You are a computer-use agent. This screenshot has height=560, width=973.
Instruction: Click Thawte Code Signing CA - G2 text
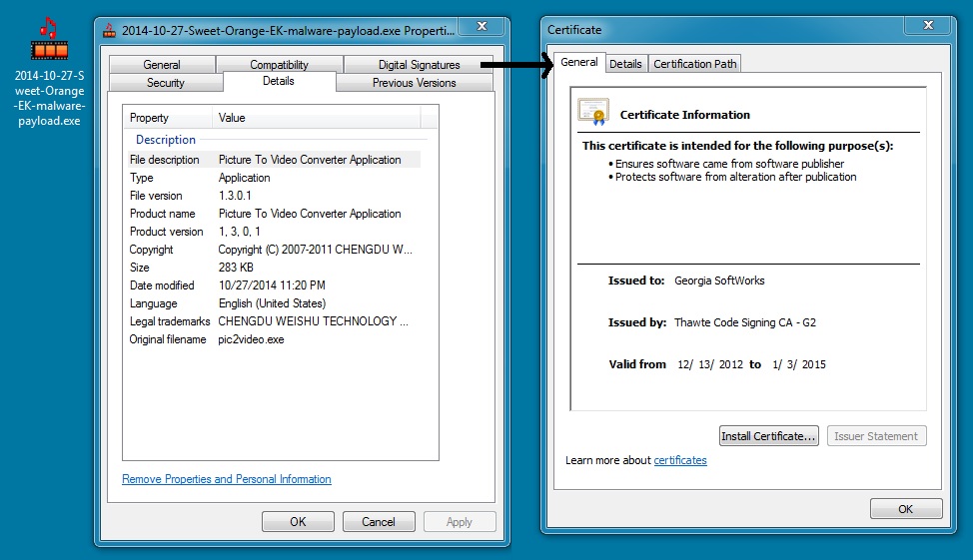(744, 322)
